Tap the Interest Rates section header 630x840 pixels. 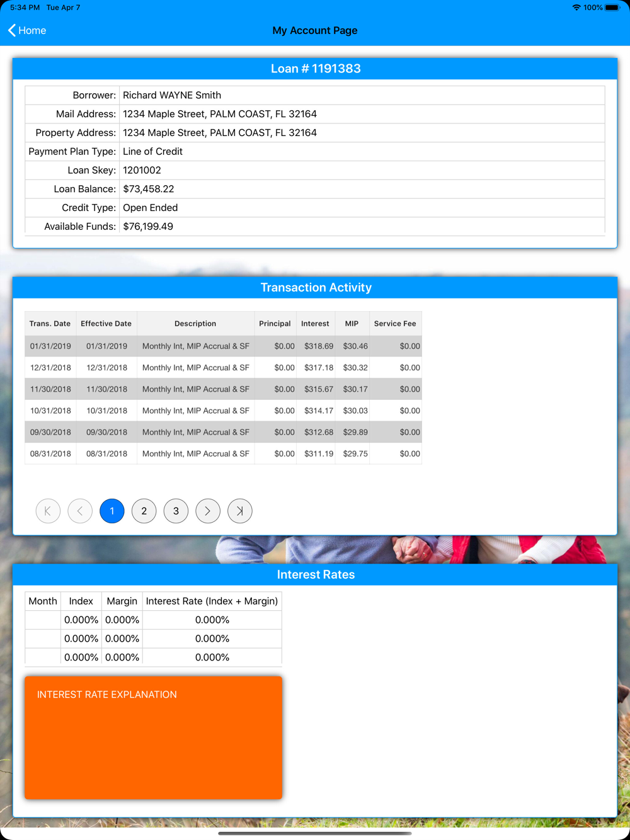316,574
